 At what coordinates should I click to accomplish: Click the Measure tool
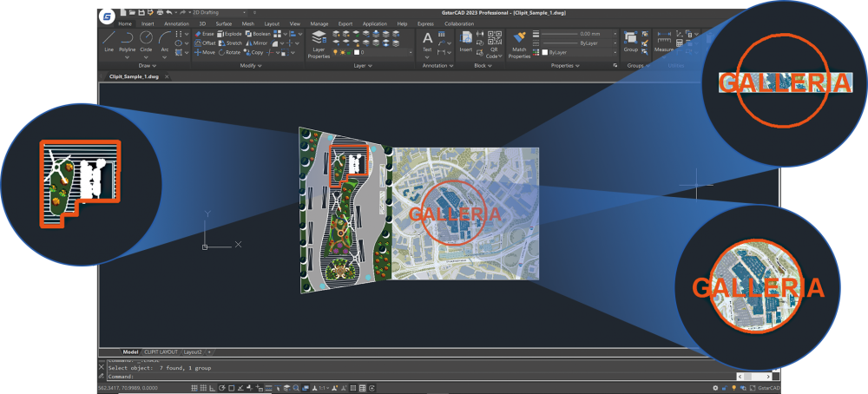click(663, 42)
